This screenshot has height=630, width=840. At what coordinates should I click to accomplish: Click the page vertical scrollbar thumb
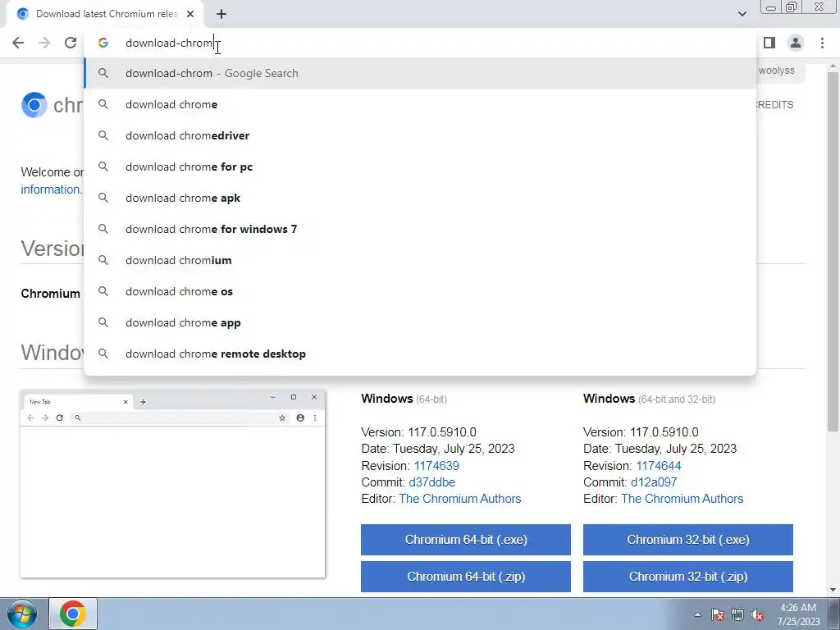pyautogui.click(x=833, y=252)
